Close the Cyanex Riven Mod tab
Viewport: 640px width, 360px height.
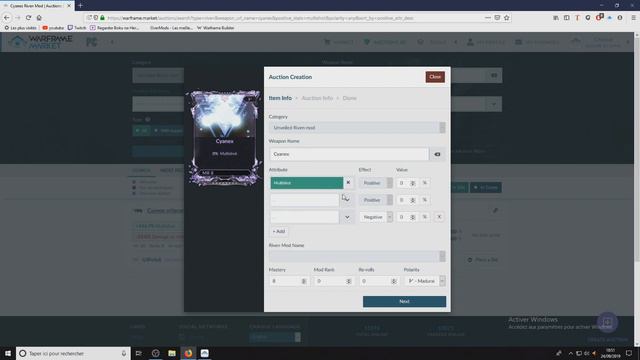[x=69, y=6]
